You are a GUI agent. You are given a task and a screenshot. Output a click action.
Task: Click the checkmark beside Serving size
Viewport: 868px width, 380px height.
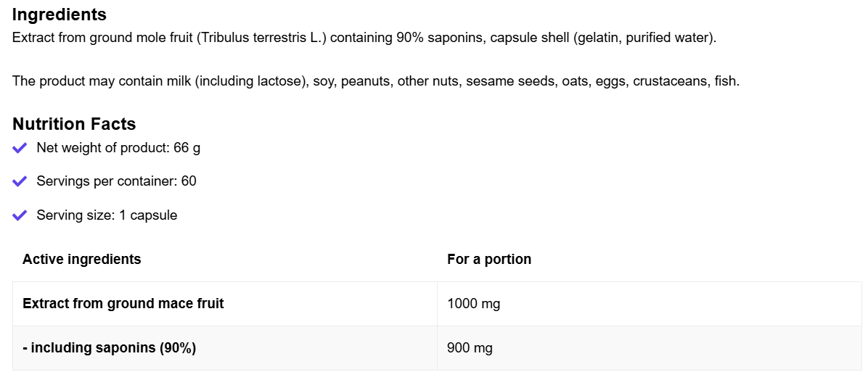(x=20, y=215)
